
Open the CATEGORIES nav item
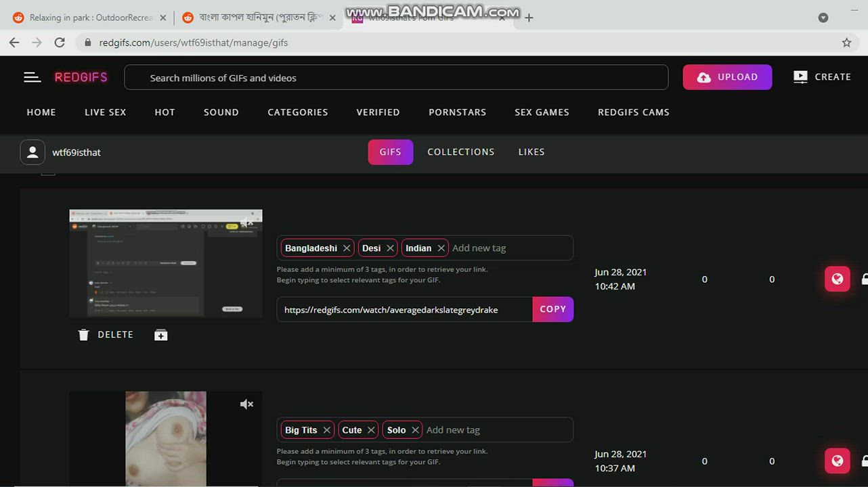coord(298,112)
